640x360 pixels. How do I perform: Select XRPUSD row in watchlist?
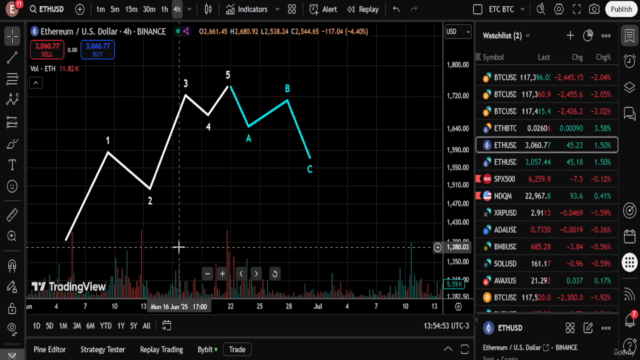(x=547, y=213)
